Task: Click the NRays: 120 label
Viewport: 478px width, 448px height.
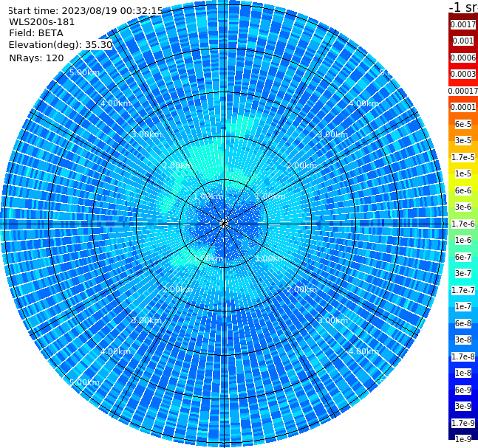Action: pos(36,58)
